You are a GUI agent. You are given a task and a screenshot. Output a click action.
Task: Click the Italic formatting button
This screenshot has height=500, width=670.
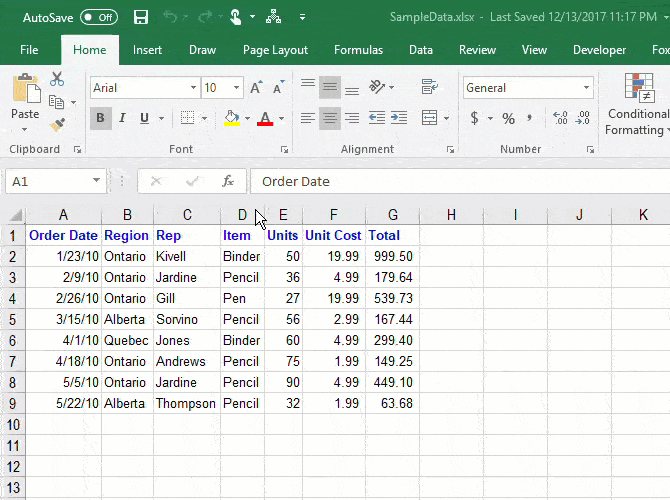123,119
